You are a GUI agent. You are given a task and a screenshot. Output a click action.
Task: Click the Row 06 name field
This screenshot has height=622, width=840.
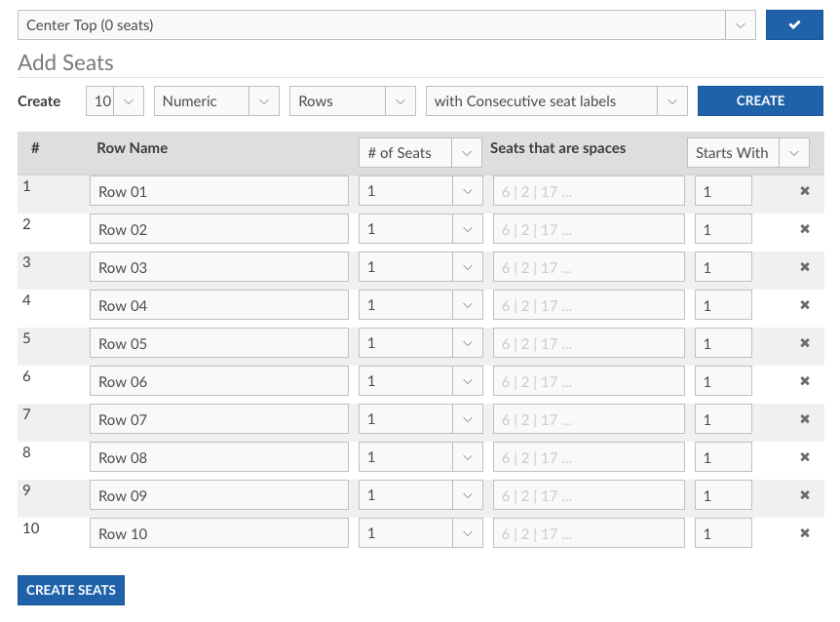point(218,381)
